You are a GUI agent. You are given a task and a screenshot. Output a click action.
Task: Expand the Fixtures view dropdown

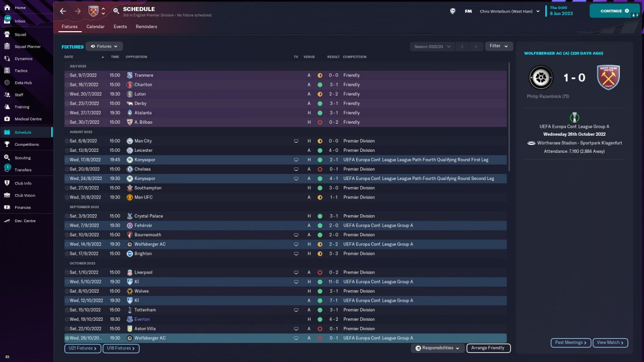(x=104, y=46)
